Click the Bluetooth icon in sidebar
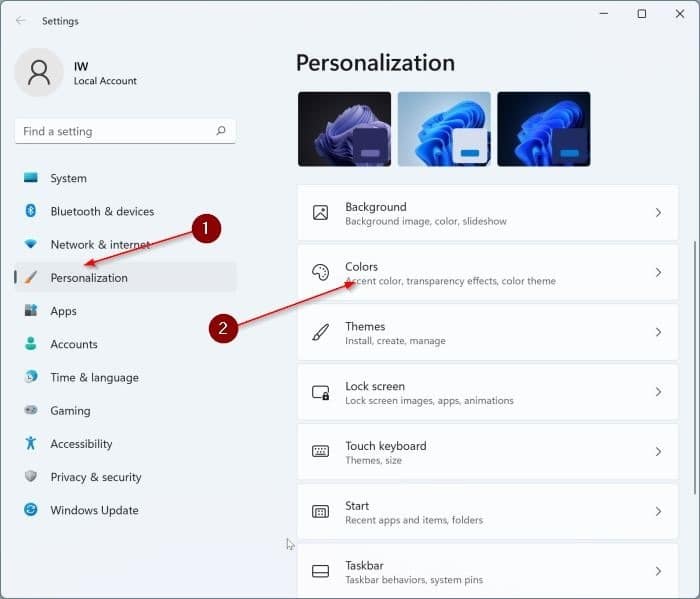700x599 pixels. pos(31,211)
